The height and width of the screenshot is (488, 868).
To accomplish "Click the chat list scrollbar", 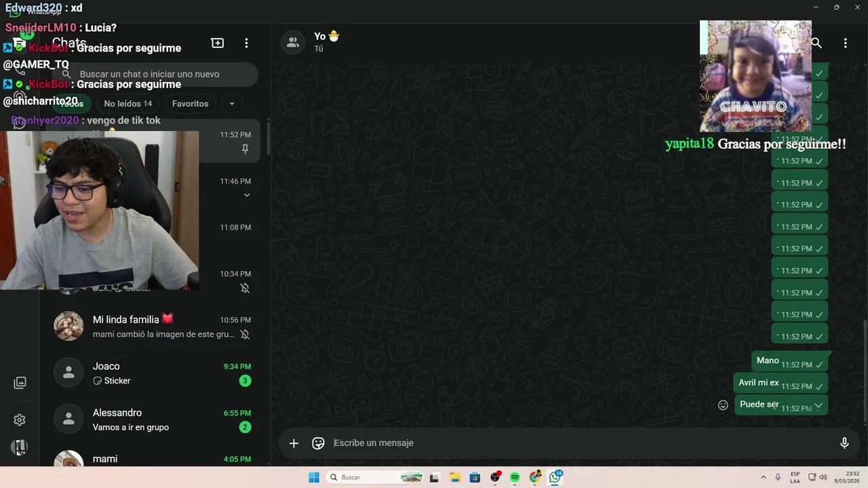I will (x=268, y=139).
